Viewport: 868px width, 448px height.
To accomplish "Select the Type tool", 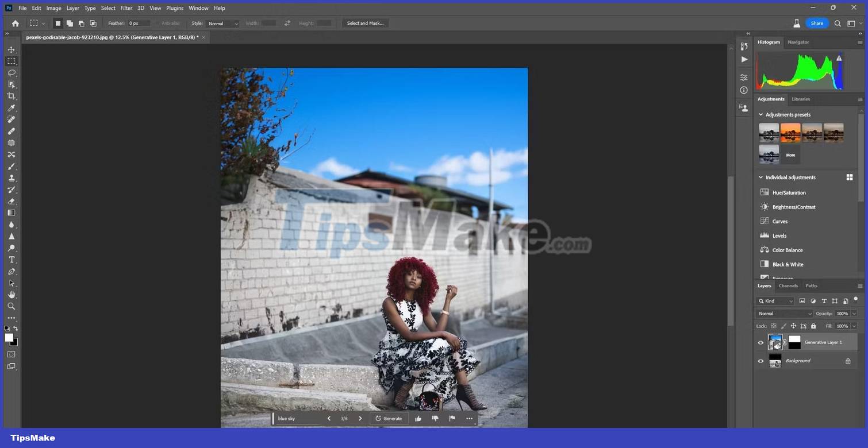I will [x=11, y=260].
